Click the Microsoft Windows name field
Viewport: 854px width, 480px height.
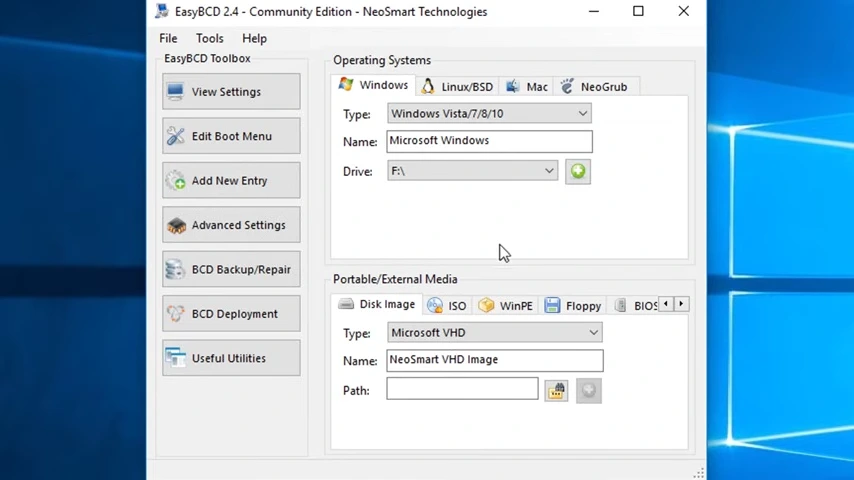pyautogui.click(x=489, y=141)
